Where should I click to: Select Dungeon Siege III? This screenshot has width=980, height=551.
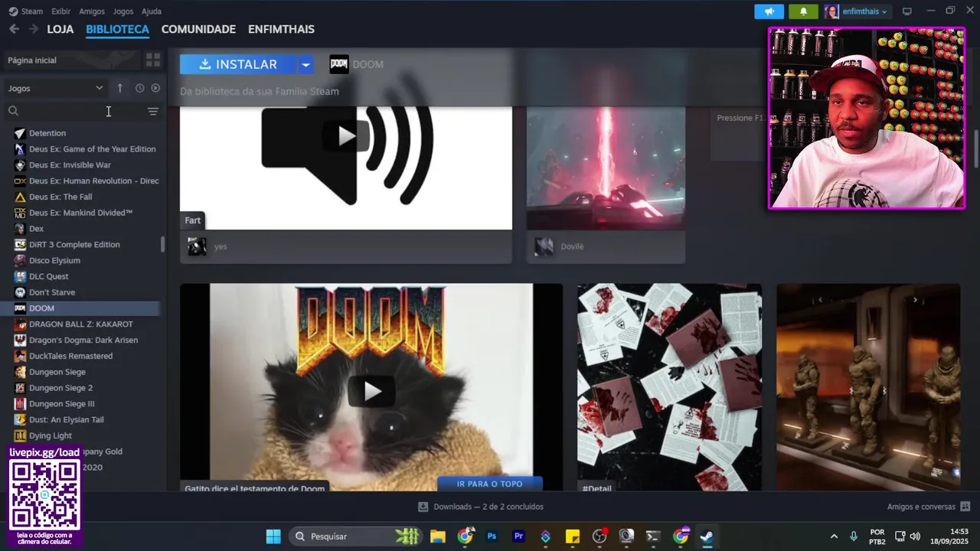point(61,404)
